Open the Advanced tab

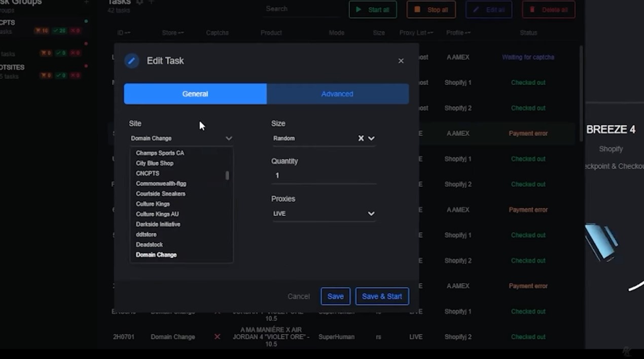338,94
